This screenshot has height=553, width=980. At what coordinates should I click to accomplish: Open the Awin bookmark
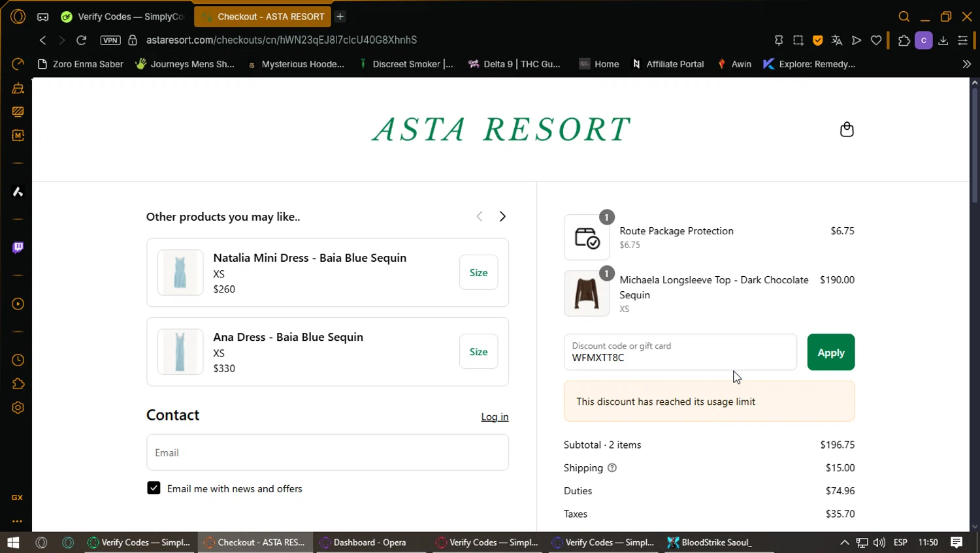[734, 64]
